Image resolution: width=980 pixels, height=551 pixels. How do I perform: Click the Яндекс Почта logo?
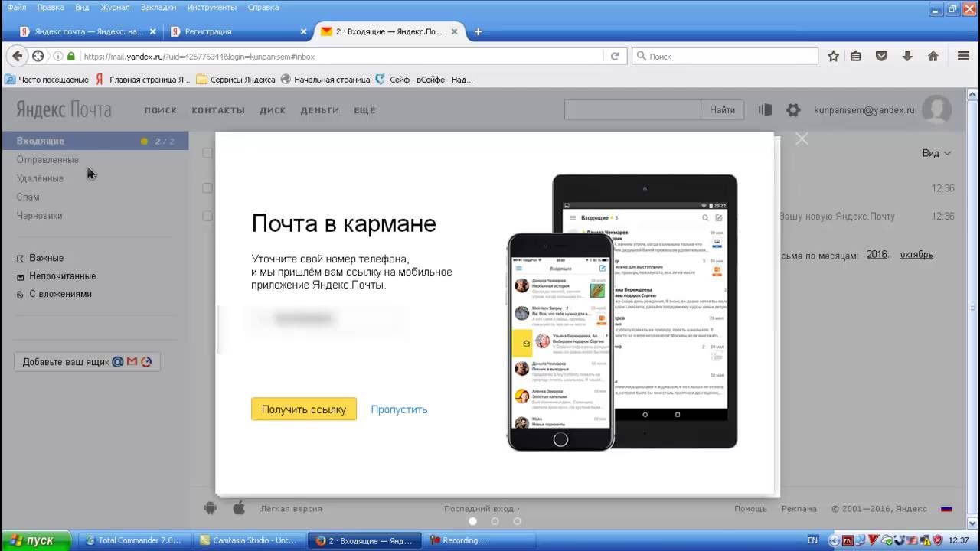[x=64, y=110]
